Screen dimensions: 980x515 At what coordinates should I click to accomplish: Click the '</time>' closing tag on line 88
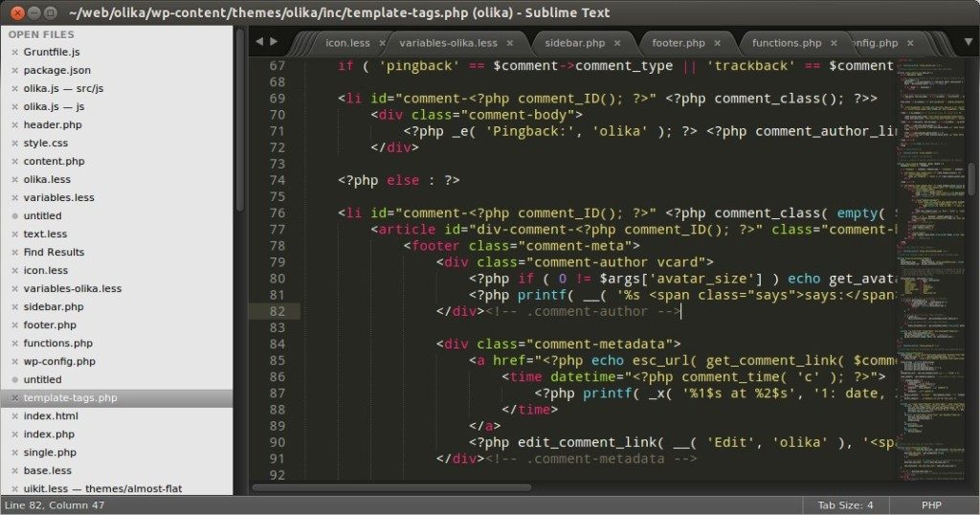[x=529, y=410]
